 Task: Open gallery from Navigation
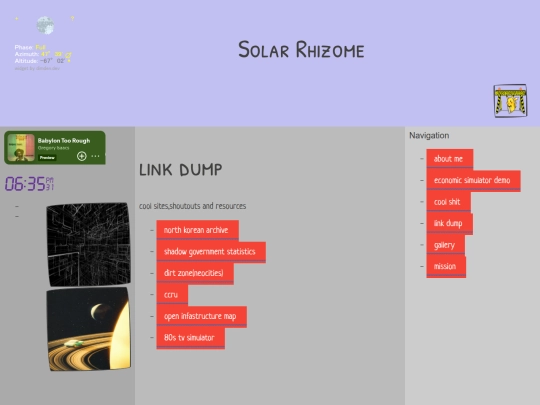[446, 245]
